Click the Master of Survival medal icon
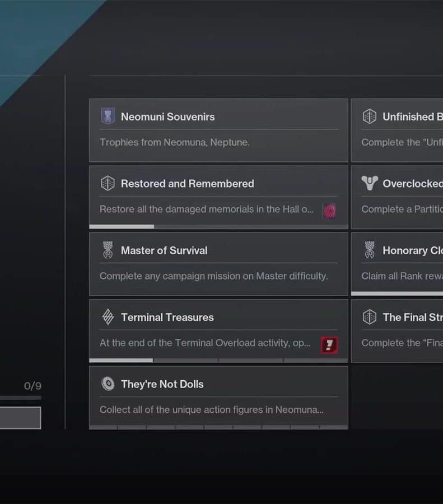Image resolution: width=443 pixels, height=504 pixels. point(108,250)
